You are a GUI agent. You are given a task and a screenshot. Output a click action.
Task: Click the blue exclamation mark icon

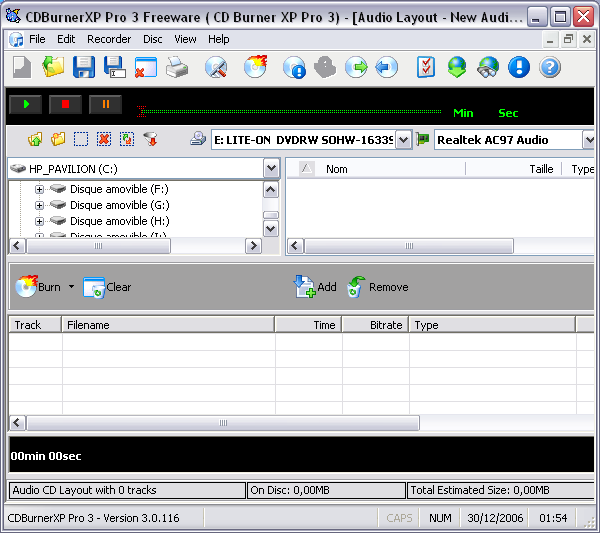point(519,67)
